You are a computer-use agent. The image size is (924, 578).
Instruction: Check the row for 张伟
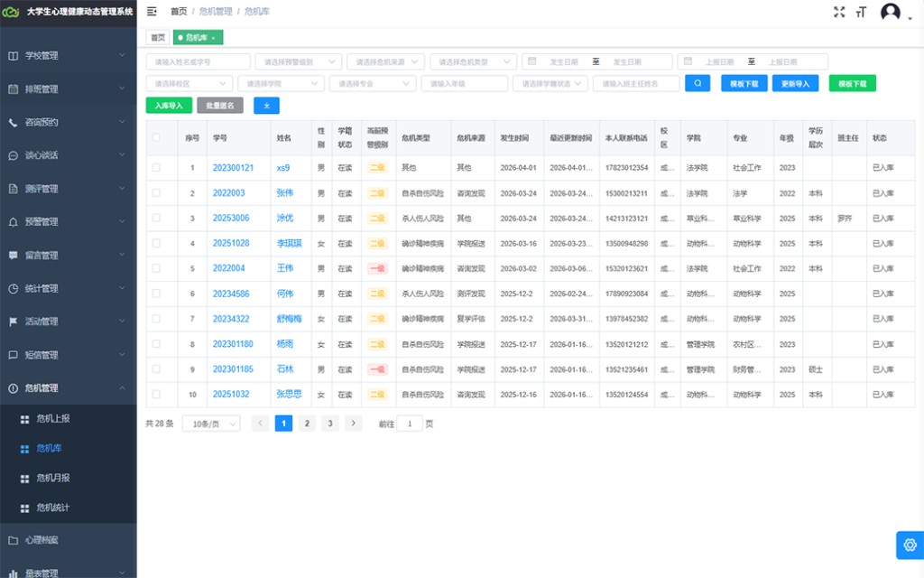(156, 193)
